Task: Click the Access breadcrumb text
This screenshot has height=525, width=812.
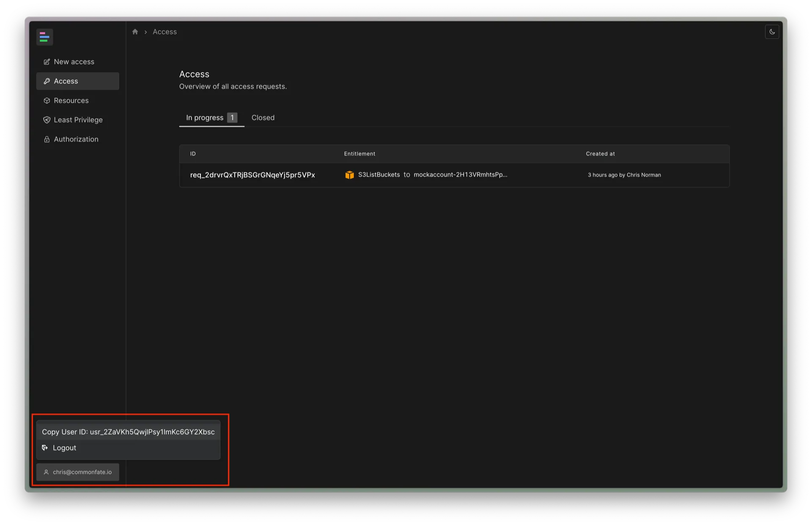Action: click(x=165, y=32)
